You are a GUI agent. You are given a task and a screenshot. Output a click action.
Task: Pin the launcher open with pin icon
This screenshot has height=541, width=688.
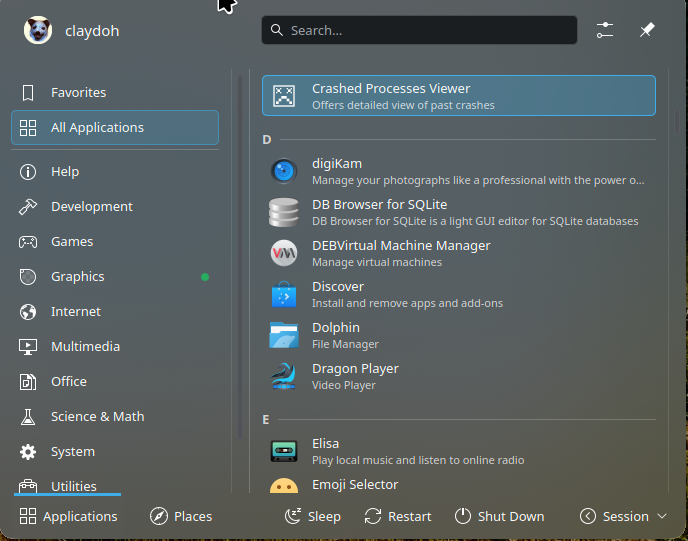647,30
